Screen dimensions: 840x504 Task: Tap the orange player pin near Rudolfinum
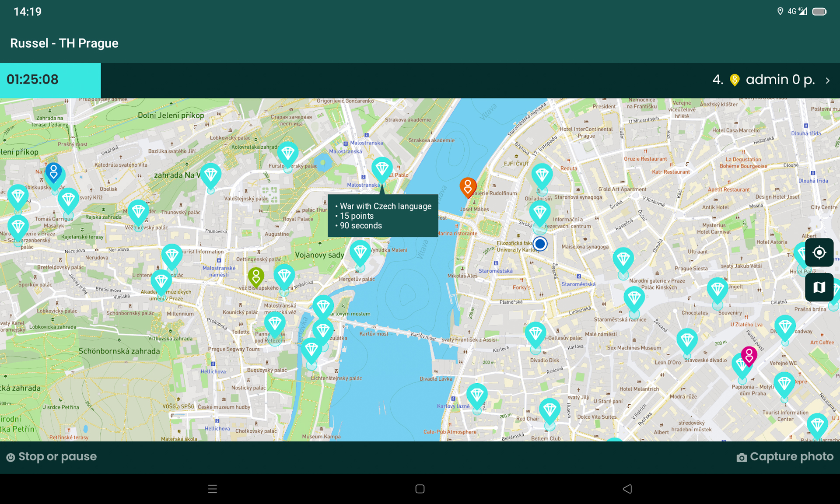tap(467, 187)
